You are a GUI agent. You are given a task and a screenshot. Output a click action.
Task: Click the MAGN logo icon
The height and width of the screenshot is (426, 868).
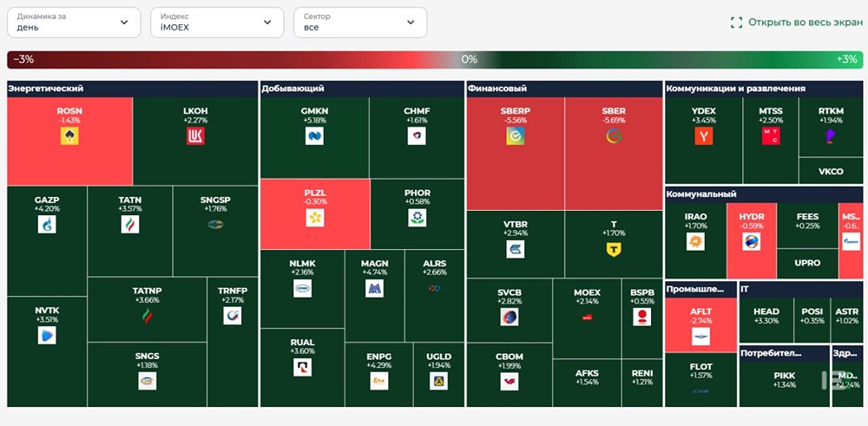tap(375, 288)
